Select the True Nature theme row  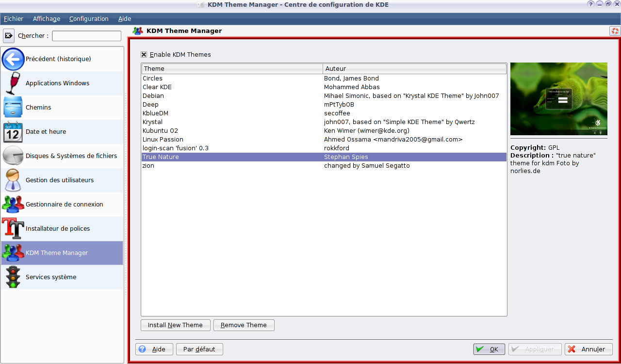coord(324,157)
